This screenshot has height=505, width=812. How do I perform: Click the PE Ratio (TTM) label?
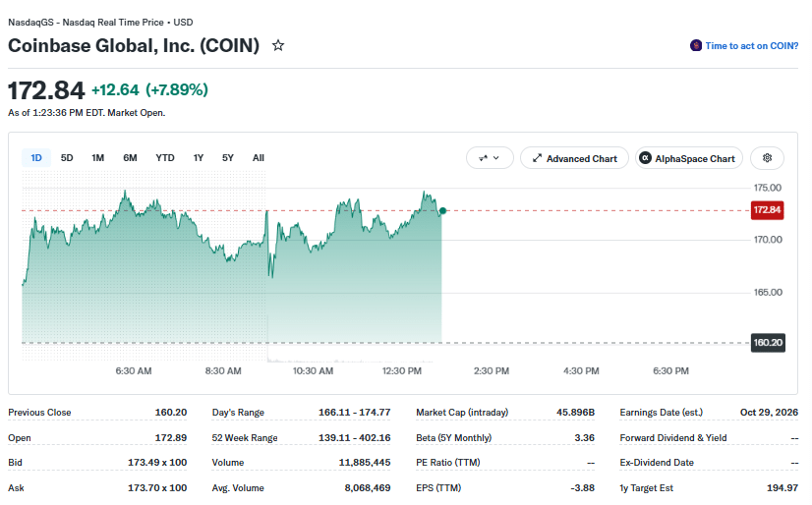coord(448,463)
